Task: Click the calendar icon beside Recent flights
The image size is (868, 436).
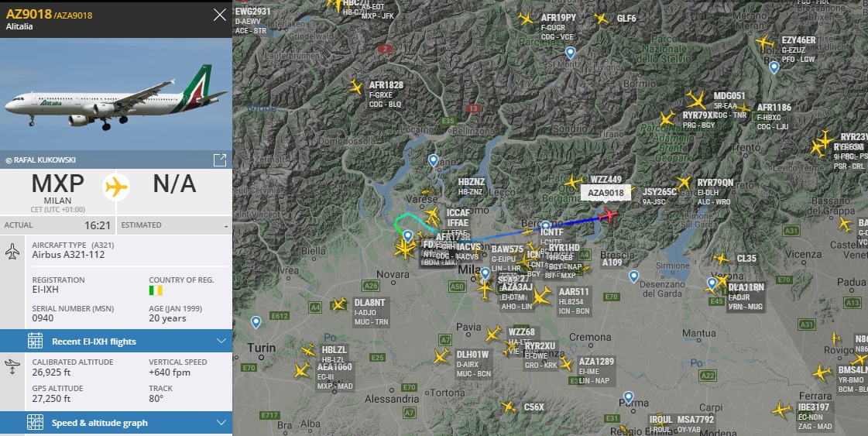Action: (x=35, y=342)
